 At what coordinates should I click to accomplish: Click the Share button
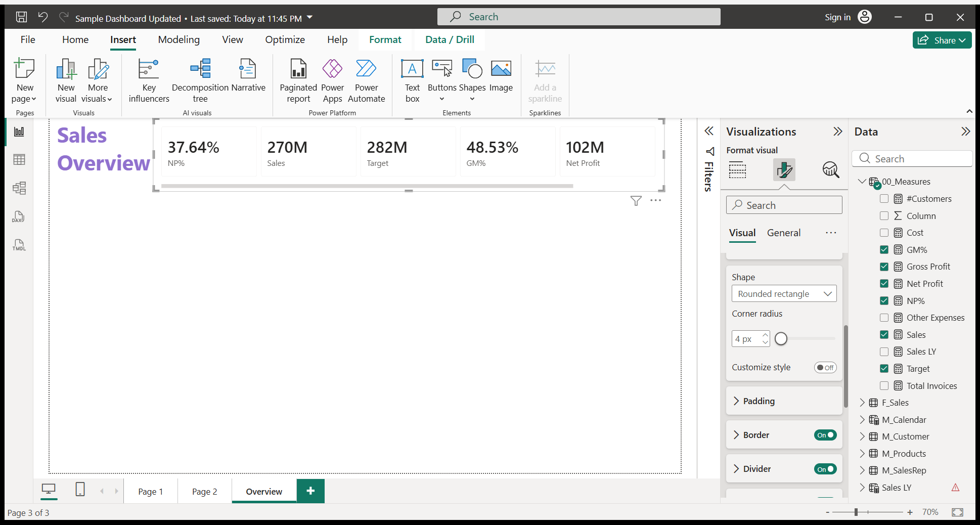[942, 40]
